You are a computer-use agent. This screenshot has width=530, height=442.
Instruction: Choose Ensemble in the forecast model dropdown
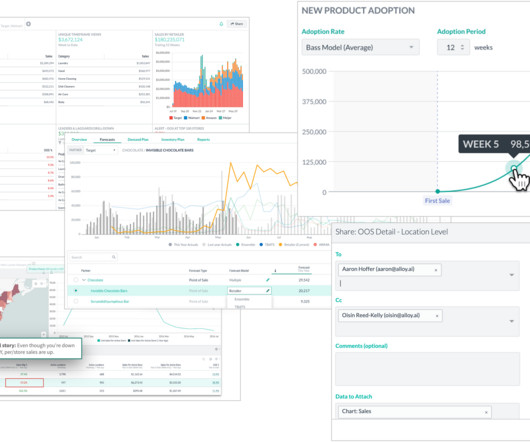pyautogui.click(x=242, y=299)
